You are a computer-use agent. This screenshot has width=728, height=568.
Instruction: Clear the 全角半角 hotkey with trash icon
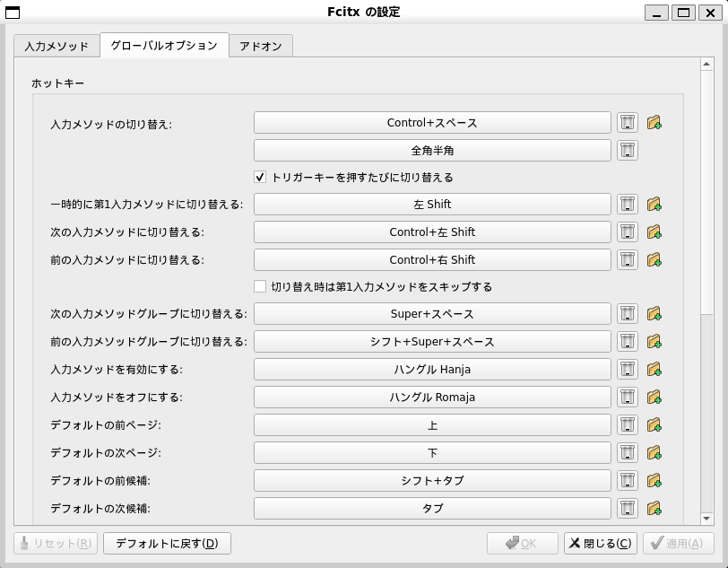[628, 150]
